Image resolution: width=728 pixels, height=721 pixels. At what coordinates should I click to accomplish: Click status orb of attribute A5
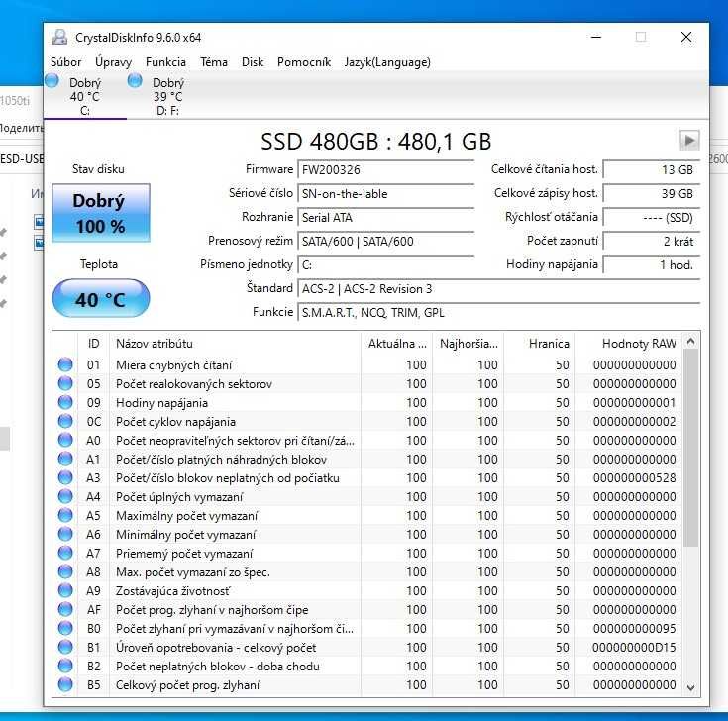coord(65,515)
